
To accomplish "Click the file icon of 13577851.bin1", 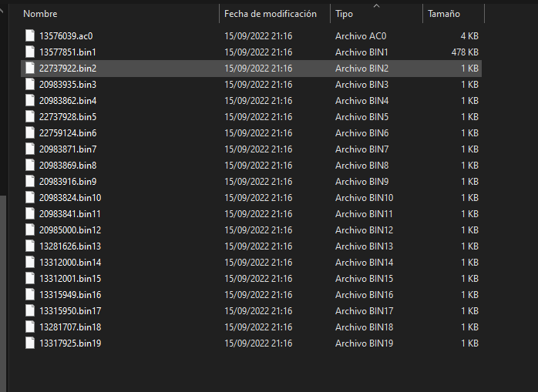I will tap(30, 52).
